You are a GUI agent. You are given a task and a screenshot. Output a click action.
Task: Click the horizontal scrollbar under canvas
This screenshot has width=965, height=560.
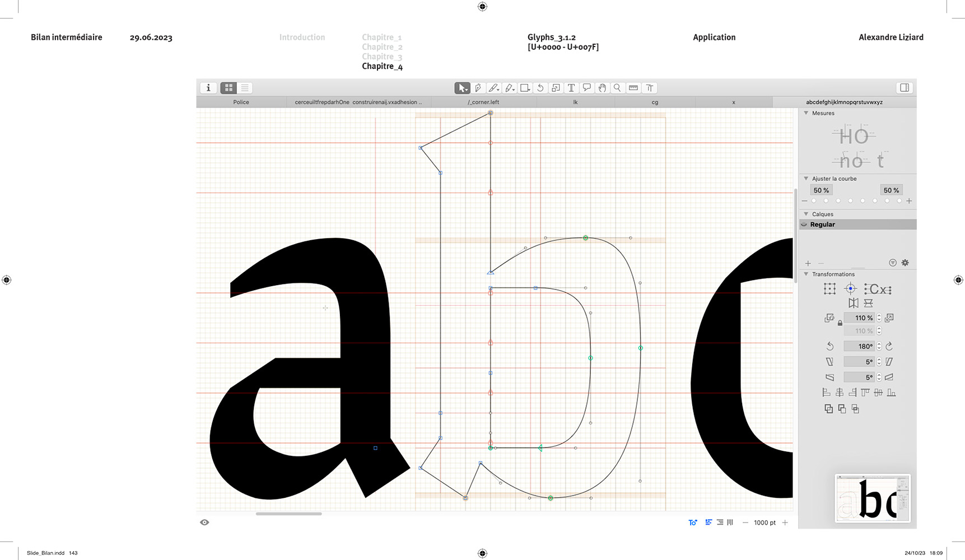[x=288, y=514]
